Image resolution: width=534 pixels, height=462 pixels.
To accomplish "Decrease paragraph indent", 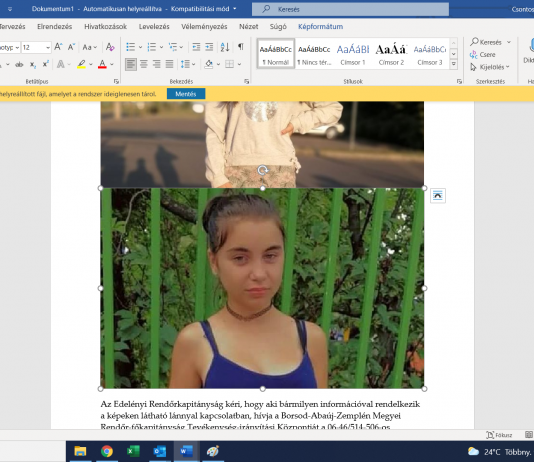I will point(196,47).
